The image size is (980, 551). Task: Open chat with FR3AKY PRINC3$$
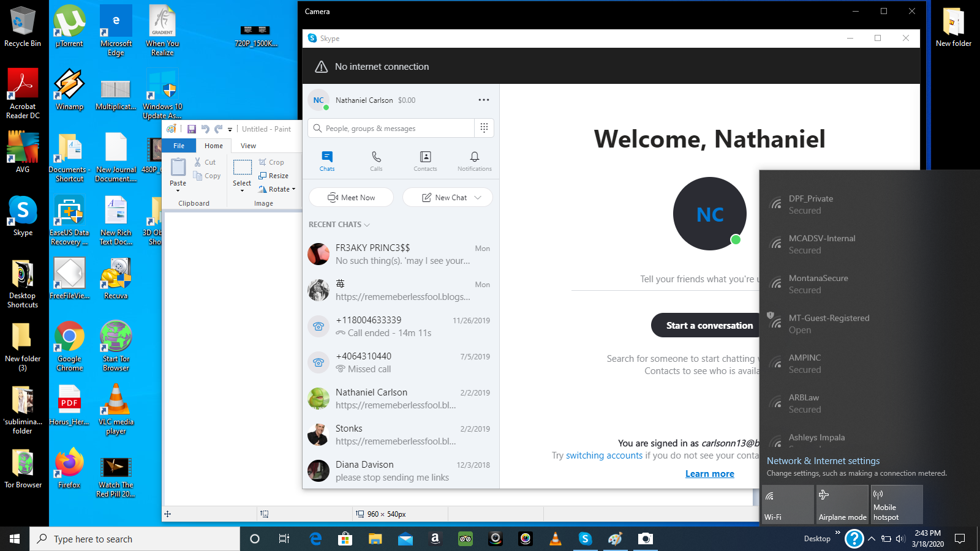tap(401, 254)
